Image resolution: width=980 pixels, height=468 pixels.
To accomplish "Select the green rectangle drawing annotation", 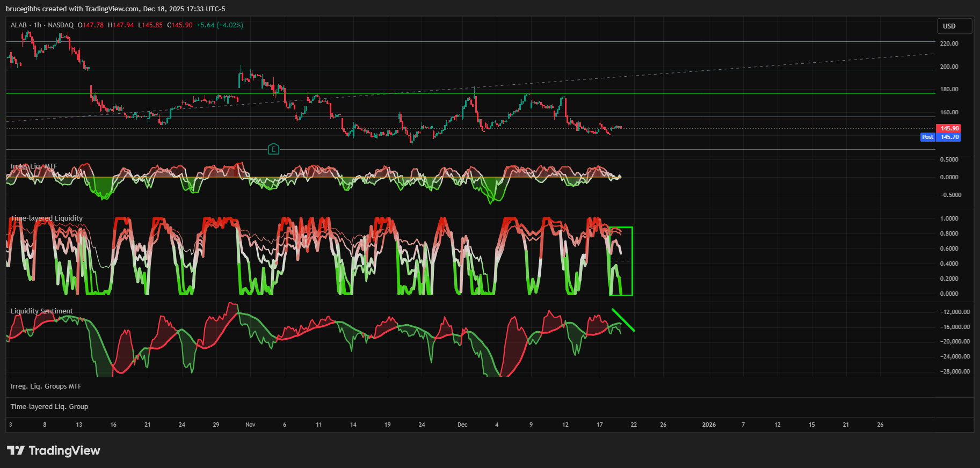I will (632, 261).
